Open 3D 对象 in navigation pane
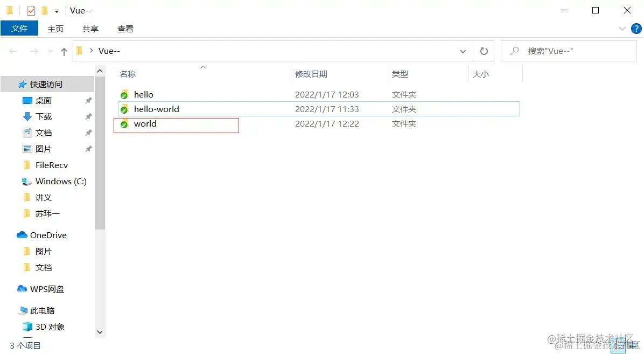Screen dimensions: 644x354 coord(50,327)
